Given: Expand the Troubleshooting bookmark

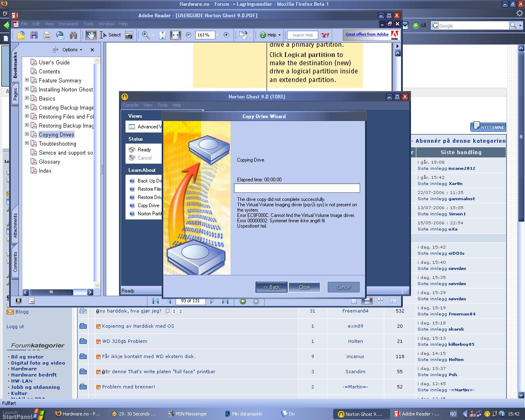Looking at the screenshot, I should point(27,144).
